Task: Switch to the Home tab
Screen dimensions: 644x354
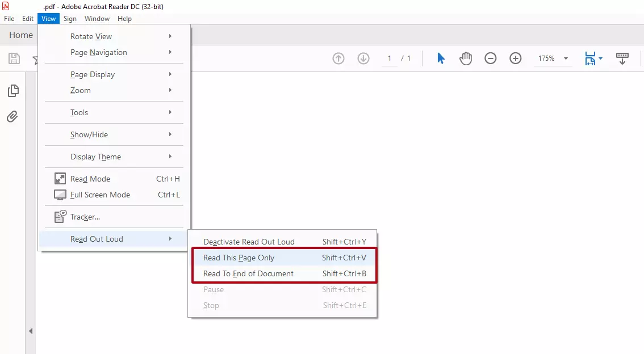Action: tap(21, 35)
